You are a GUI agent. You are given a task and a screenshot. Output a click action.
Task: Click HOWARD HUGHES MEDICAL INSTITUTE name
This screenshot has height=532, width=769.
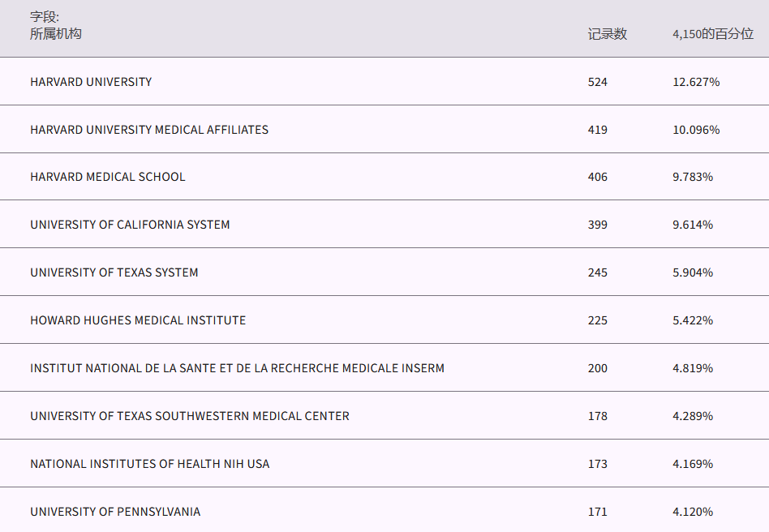tap(138, 320)
